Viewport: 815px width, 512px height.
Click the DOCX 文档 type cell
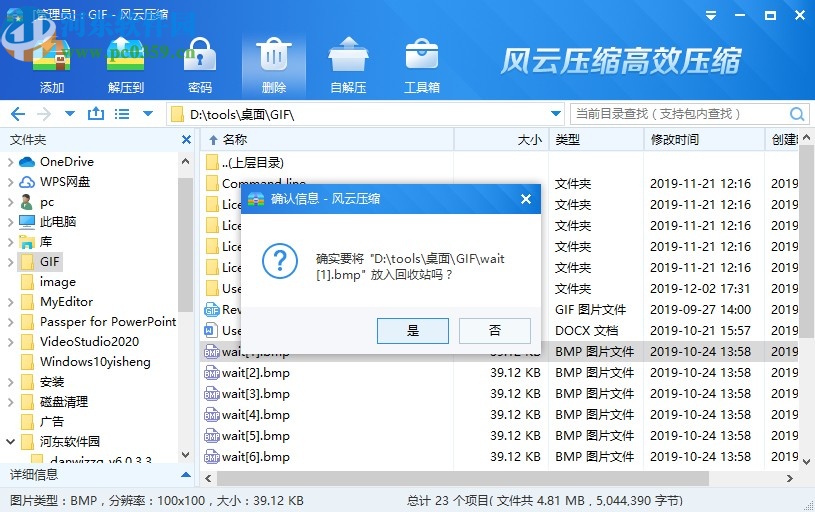586,331
